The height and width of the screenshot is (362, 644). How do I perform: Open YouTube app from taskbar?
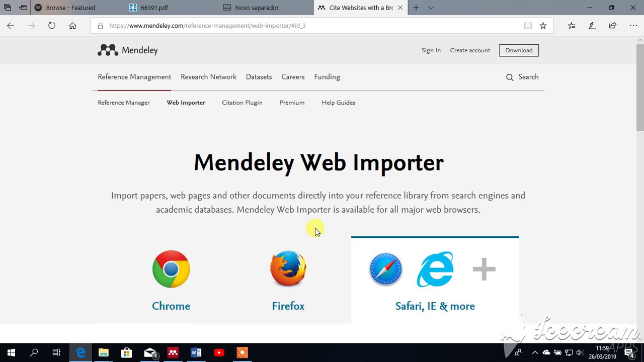pos(219,352)
